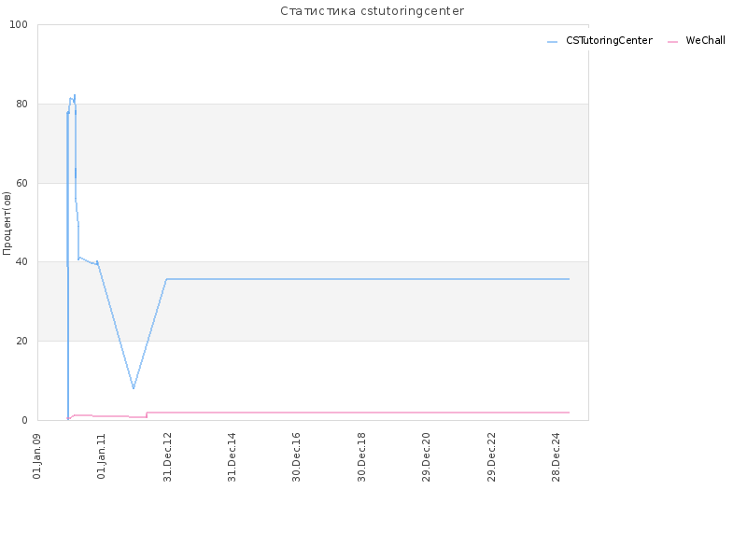Click the 40 tick on y-axis

[x=21, y=262]
